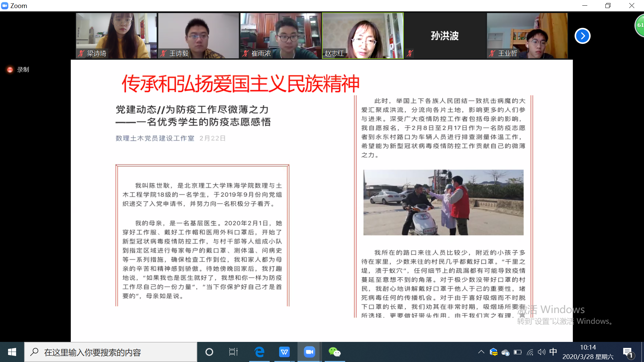Click the network icon in system tray
Viewport: 644px width, 362px height.
529,352
